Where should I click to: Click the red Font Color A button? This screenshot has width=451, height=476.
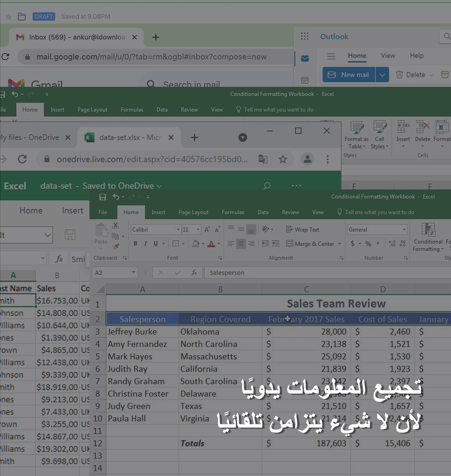211,243
